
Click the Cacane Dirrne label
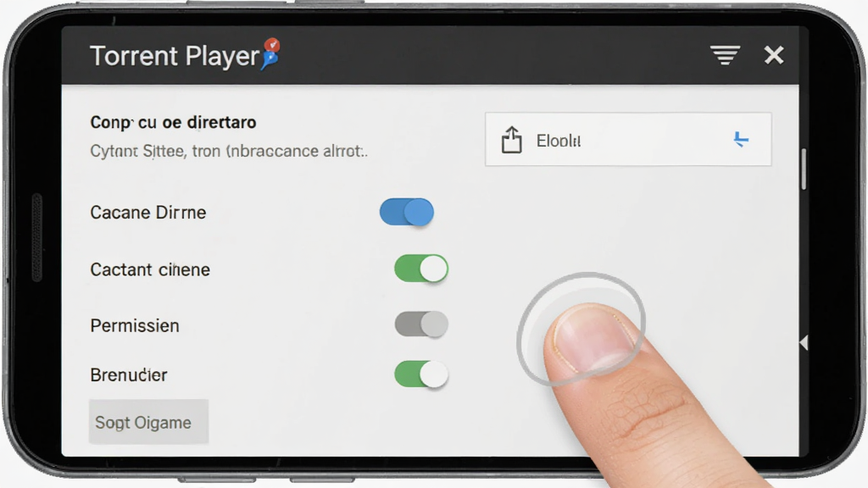pos(147,213)
